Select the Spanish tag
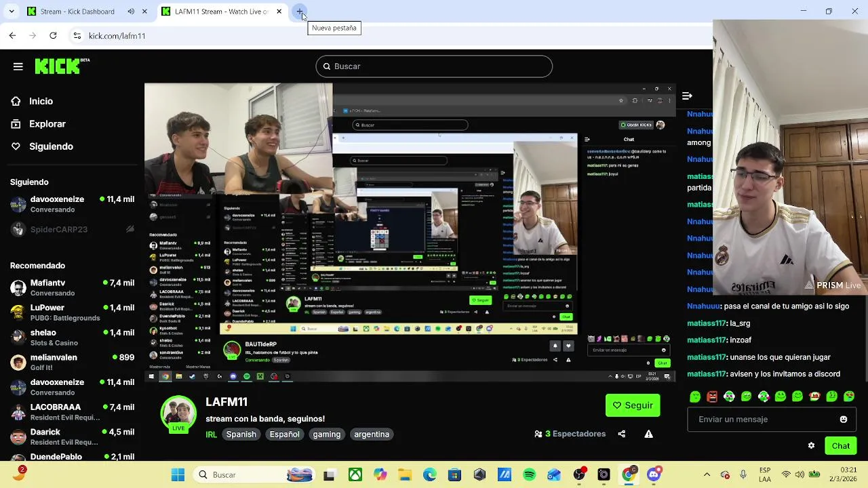Screen dimensions: 868x488 click(241, 434)
